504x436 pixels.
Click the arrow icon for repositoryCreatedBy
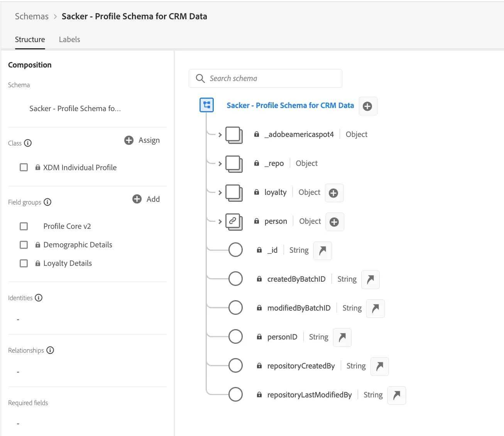[380, 367]
